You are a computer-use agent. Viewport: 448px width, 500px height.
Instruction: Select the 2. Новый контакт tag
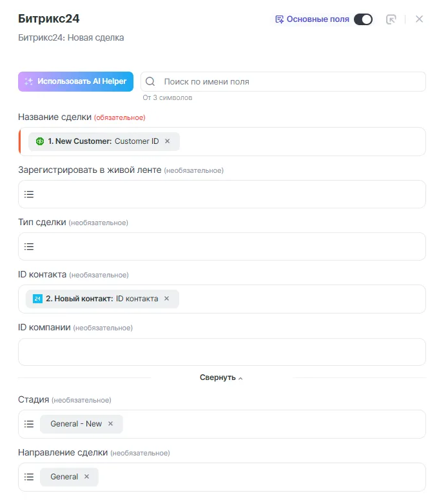(95, 299)
